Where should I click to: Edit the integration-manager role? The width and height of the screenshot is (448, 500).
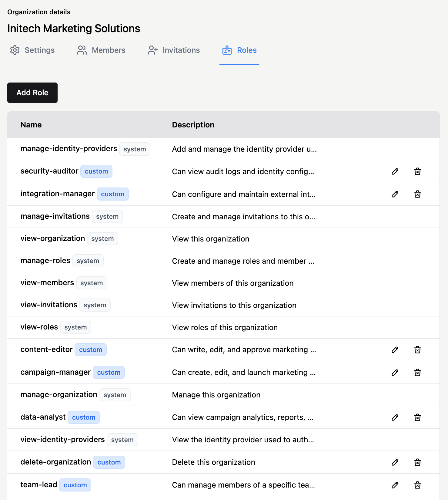(395, 194)
